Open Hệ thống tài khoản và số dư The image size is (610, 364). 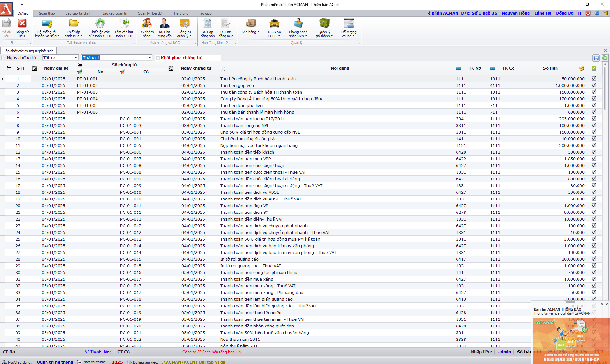(x=47, y=28)
